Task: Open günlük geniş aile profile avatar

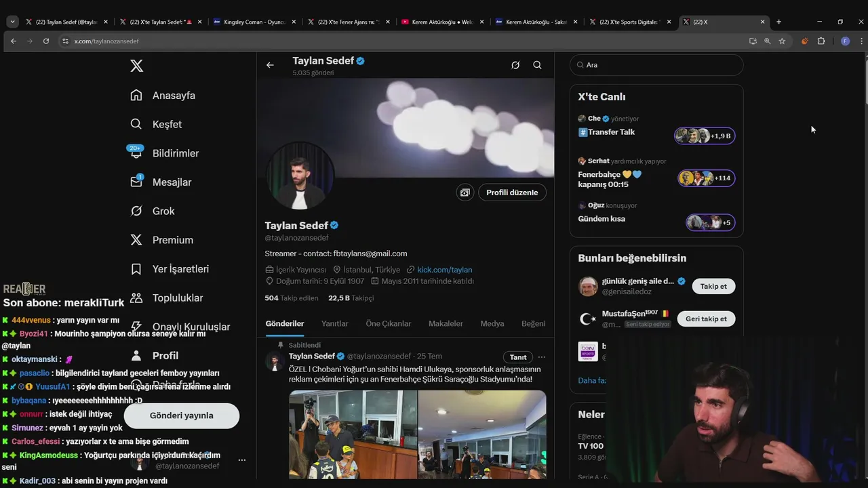Action: (588, 286)
